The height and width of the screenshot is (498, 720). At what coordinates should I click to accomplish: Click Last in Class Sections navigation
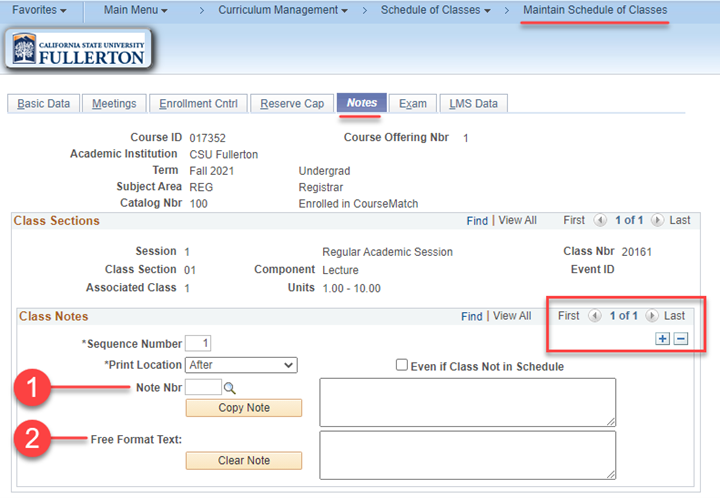(x=680, y=220)
